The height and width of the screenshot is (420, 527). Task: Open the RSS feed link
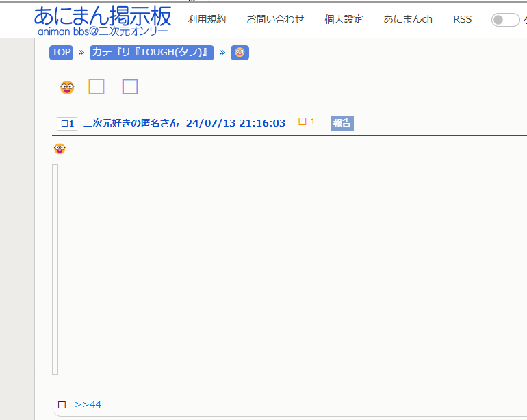(x=462, y=19)
